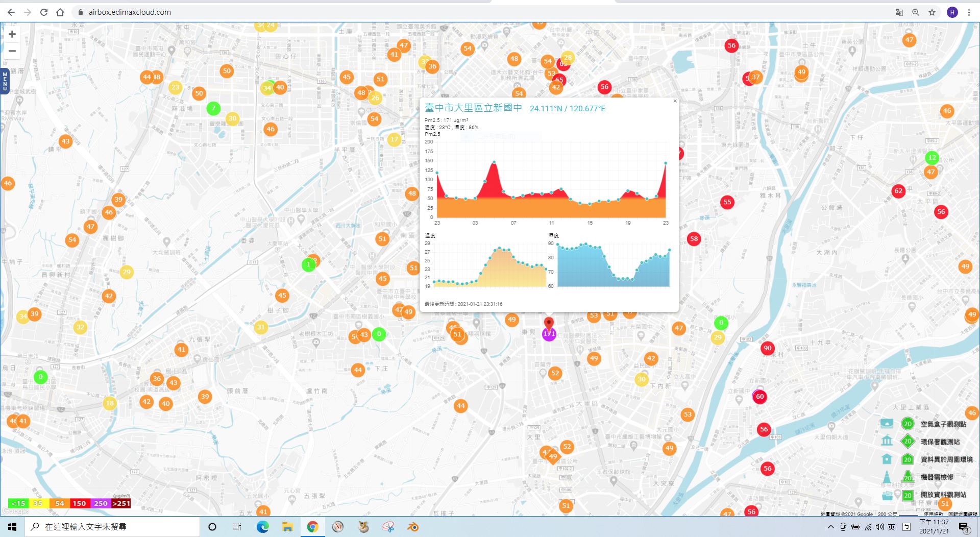Click the dark red >251 legend swatch

121,503
